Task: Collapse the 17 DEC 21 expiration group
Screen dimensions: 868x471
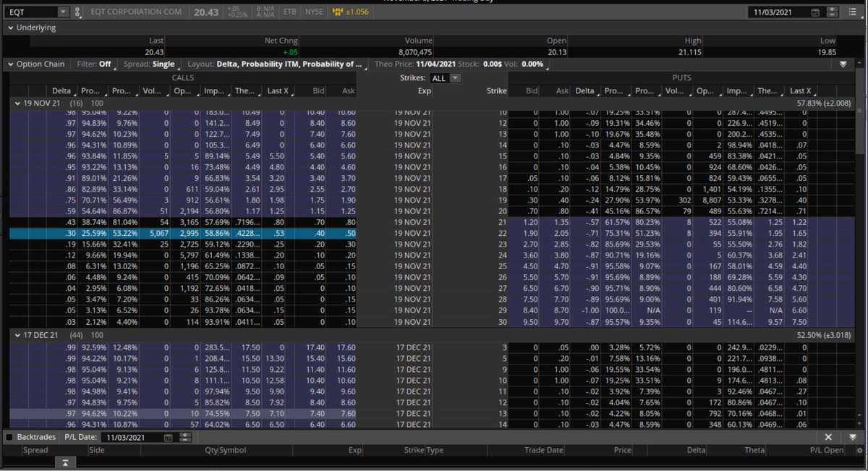Action: 17,336
